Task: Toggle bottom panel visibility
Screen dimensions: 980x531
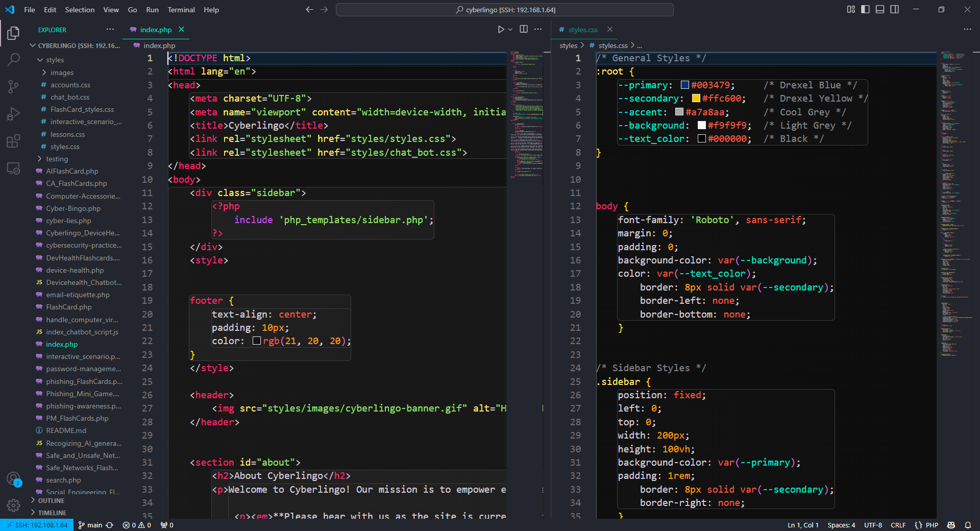Action: [880, 9]
